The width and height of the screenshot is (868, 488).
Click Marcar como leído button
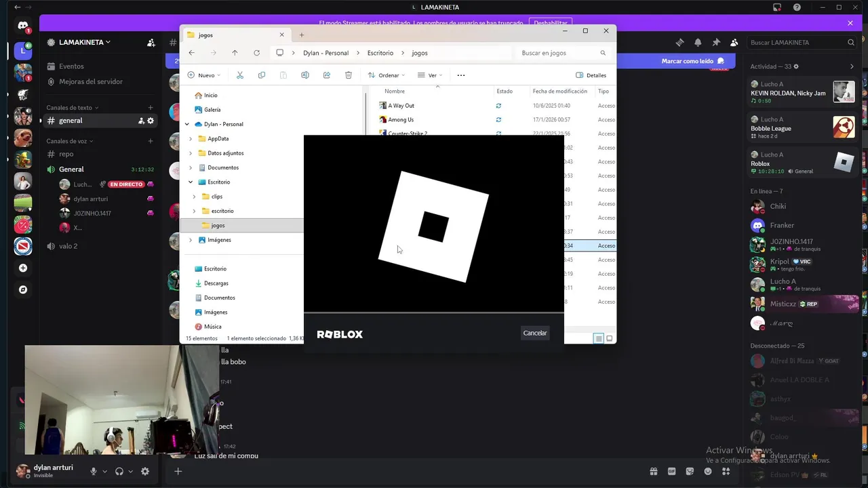click(x=692, y=61)
